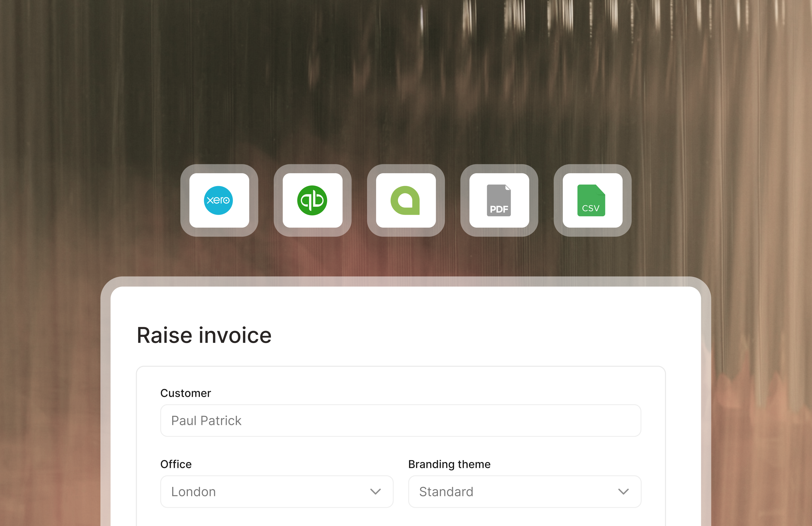812x526 pixels.
Task: Click the 'Paul Patrick' placeholder text
Action: (206, 421)
